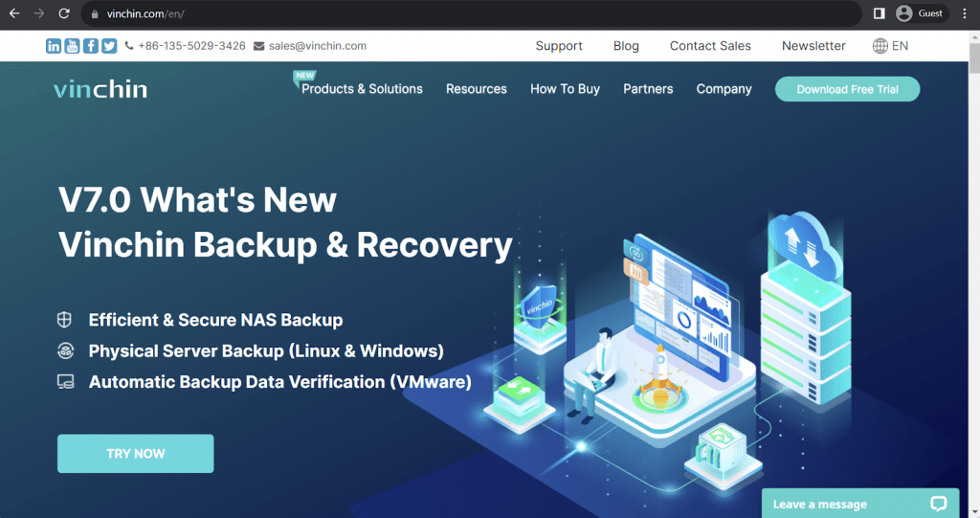The image size is (980, 518).
Task: Open the Company menu
Action: [724, 89]
